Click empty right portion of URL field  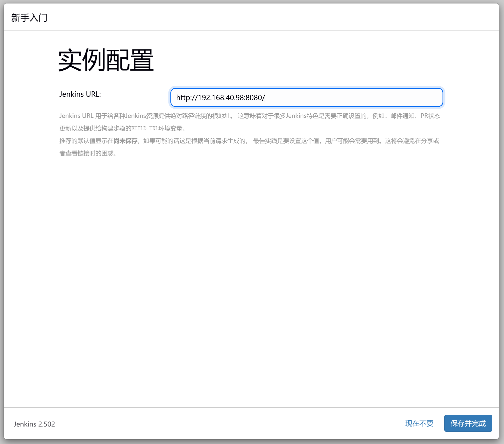pyautogui.click(x=375, y=97)
